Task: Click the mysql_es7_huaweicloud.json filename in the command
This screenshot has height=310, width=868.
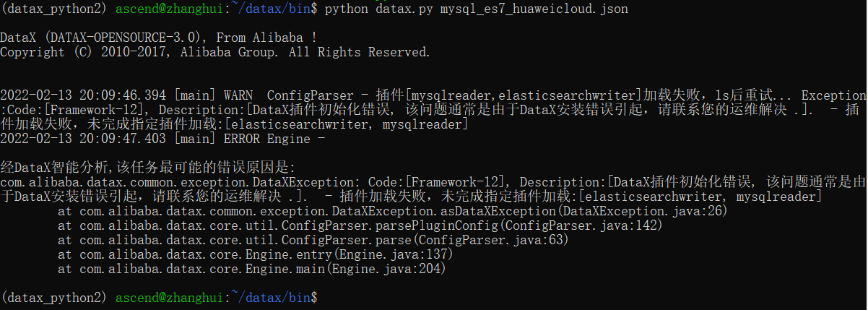Action: click(534, 9)
